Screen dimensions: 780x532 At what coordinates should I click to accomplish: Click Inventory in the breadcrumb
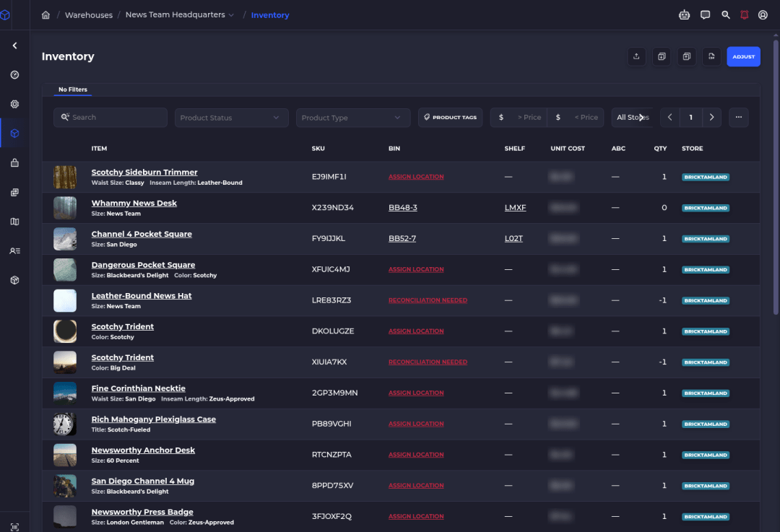tap(270, 15)
